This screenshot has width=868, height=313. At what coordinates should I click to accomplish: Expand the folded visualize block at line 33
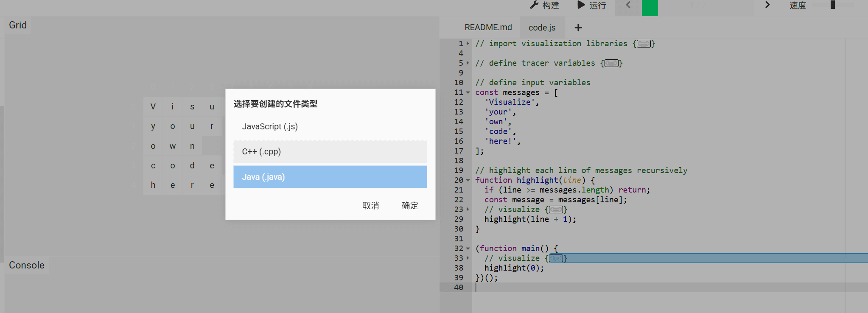click(468, 258)
